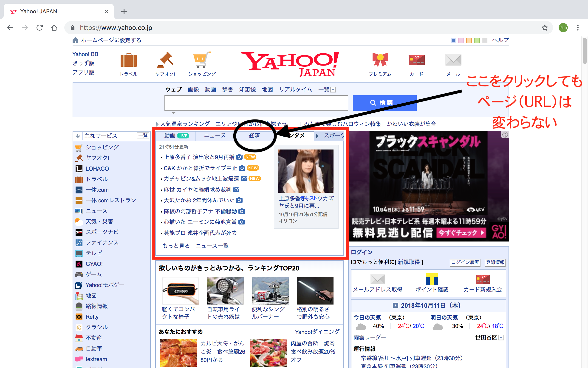Select 知恵袋 search category
This screenshot has width=588, height=368.
[x=247, y=89]
